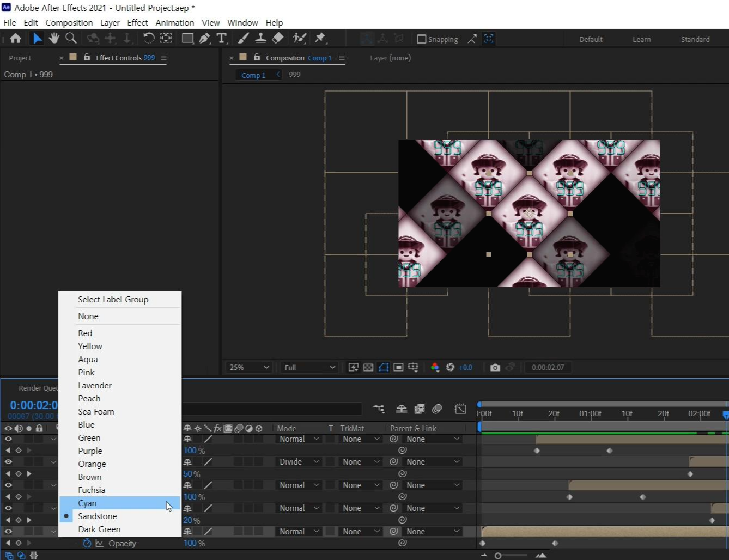Choose Cyan from the label menu

[x=120, y=503]
